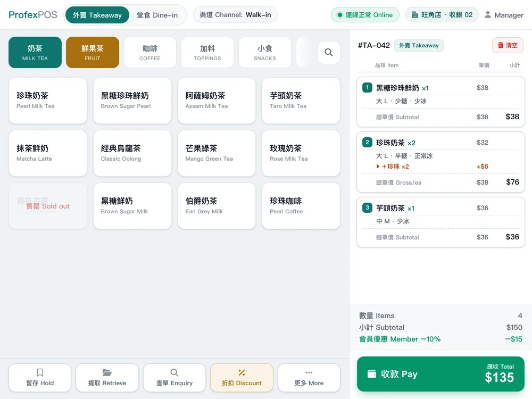Click the ProfexPOS logo

point(33,14)
